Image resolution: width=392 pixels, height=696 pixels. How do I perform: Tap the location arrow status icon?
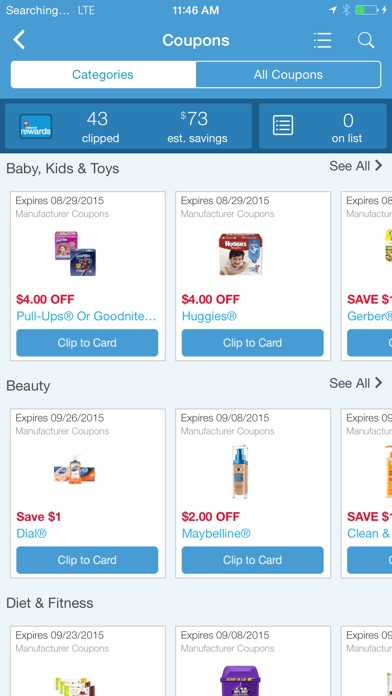(x=333, y=10)
